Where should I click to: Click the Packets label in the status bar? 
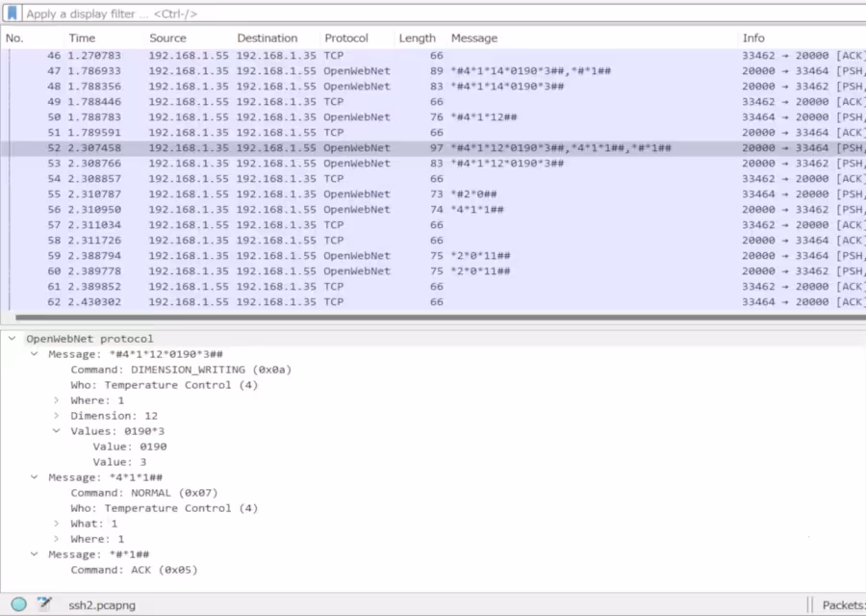[844, 604]
